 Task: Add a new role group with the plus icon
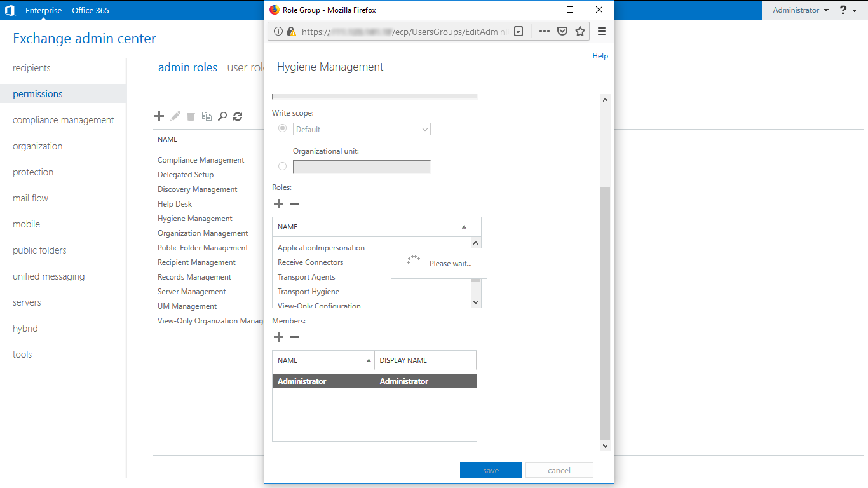[x=159, y=116]
